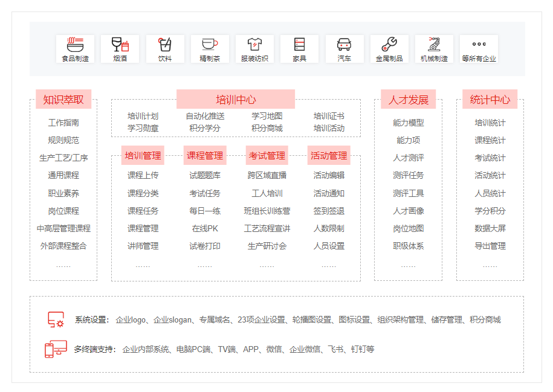Screen dimensions: 553x392
Task: Click the 多终端支持 label text
Action: [x=95, y=349]
